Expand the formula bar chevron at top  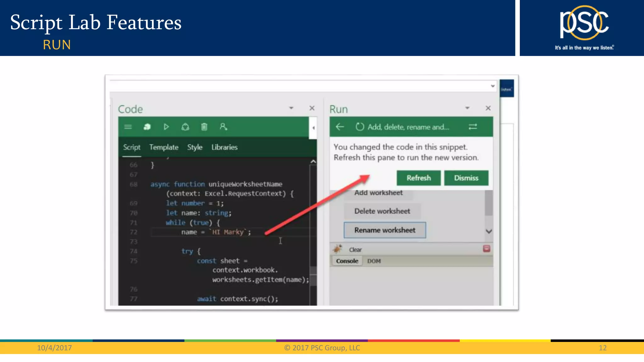point(493,86)
